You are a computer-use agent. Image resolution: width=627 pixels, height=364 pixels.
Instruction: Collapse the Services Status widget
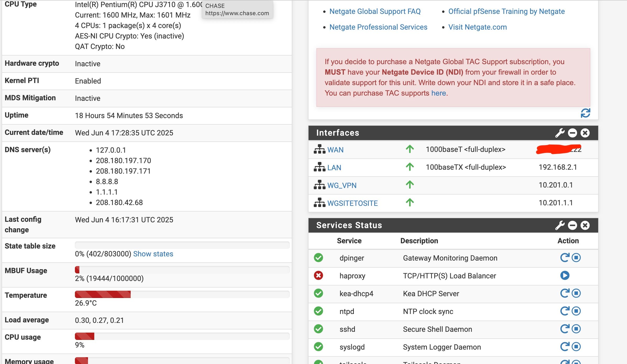pyautogui.click(x=572, y=225)
